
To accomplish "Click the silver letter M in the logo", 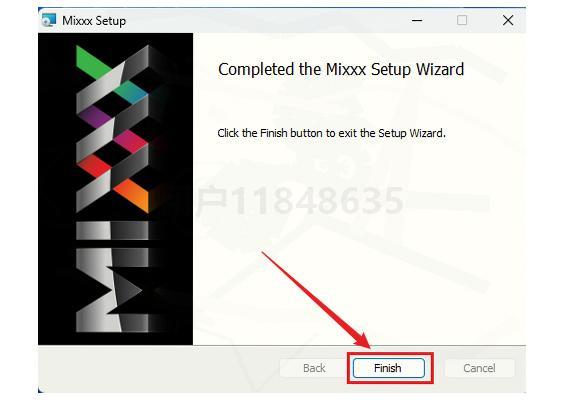I will (112, 290).
